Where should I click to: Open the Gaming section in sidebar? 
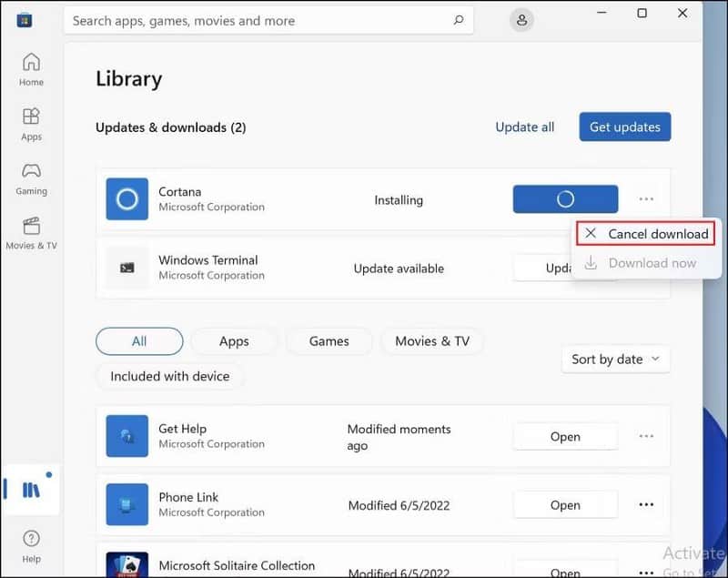pos(31,178)
